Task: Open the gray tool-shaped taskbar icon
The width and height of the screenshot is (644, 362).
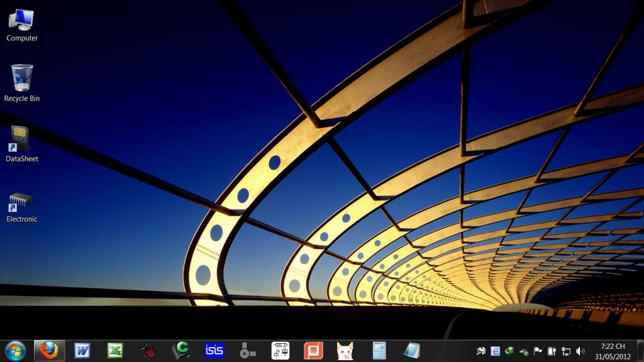Action: click(x=247, y=351)
